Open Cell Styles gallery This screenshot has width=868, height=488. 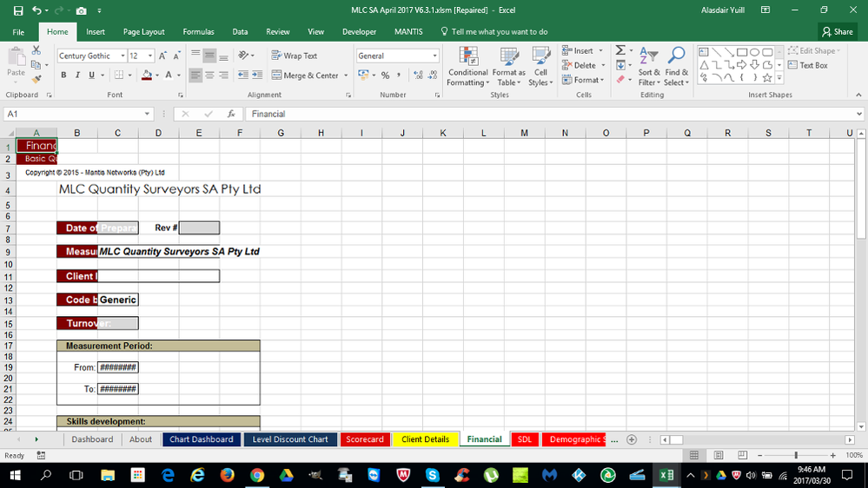pos(540,66)
